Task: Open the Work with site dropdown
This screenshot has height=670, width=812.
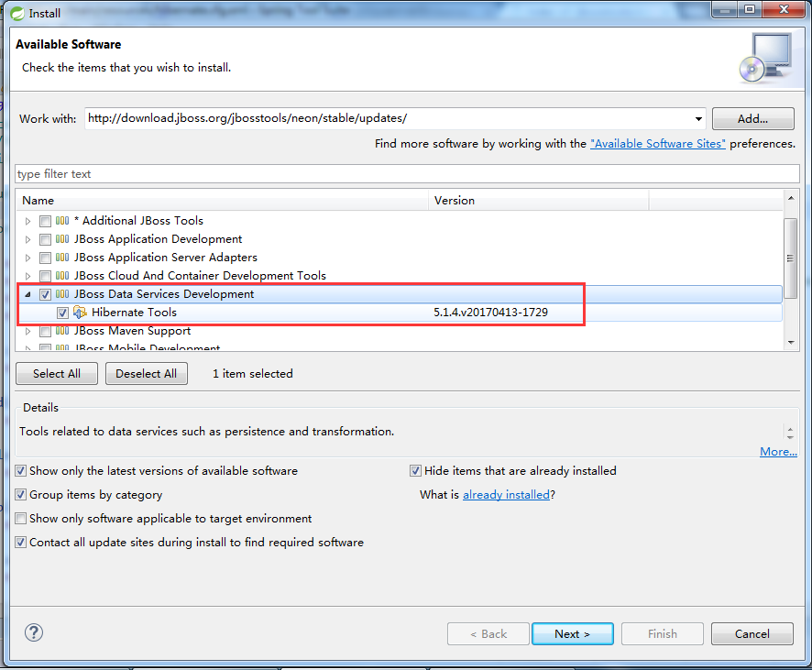Action: pyautogui.click(x=699, y=118)
